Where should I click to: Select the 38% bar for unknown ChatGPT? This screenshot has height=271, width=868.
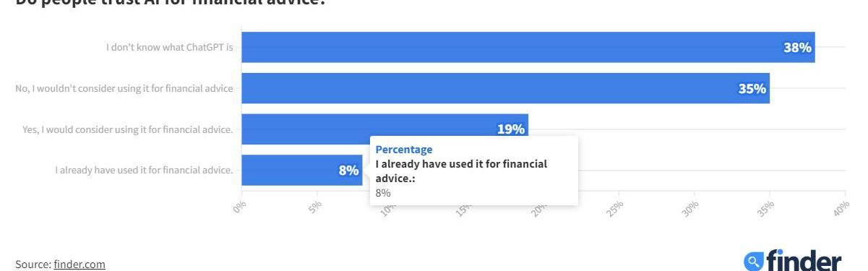pyautogui.click(x=528, y=48)
